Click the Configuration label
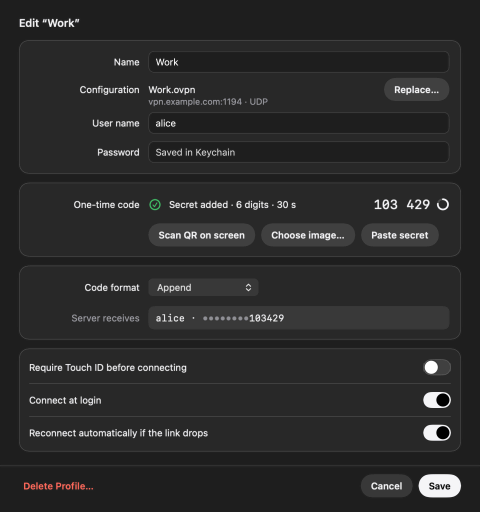This screenshot has width=480, height=512. tap(109, 90)
